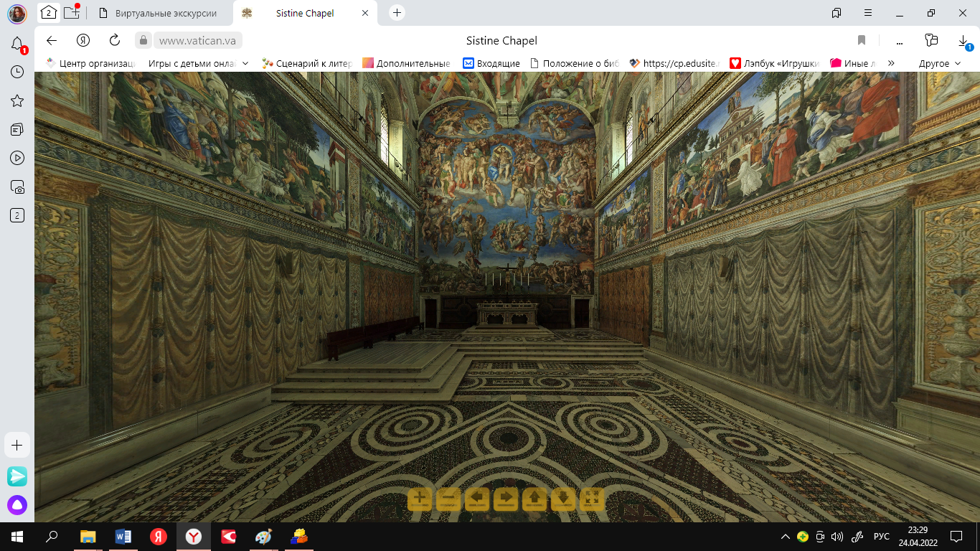Image resolution: width=980 pixels, height=551 pixels.
Task: Close the Sistine Chapel tab
Action: click(x=365, y=13)
